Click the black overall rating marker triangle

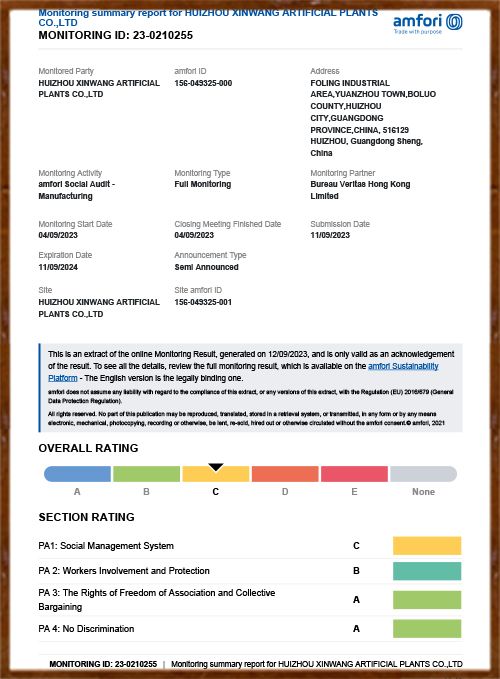tap(216, 467)
